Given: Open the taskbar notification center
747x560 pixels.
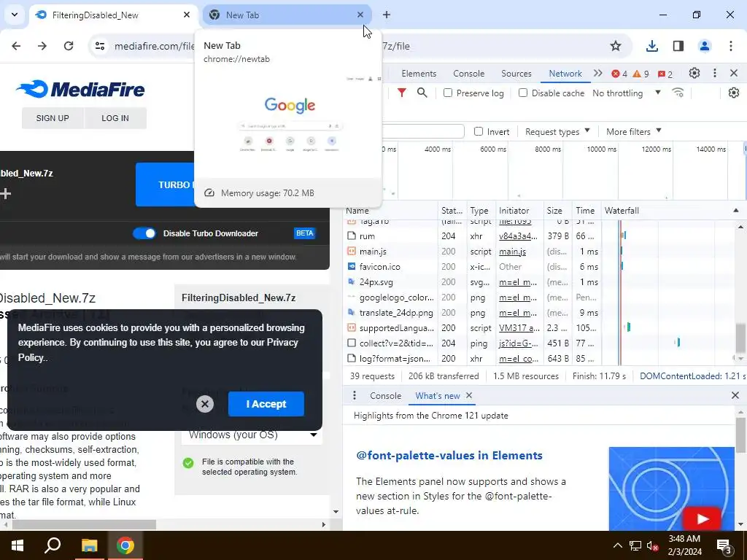Looking at the screenshot, I should [x=724, y=545].
